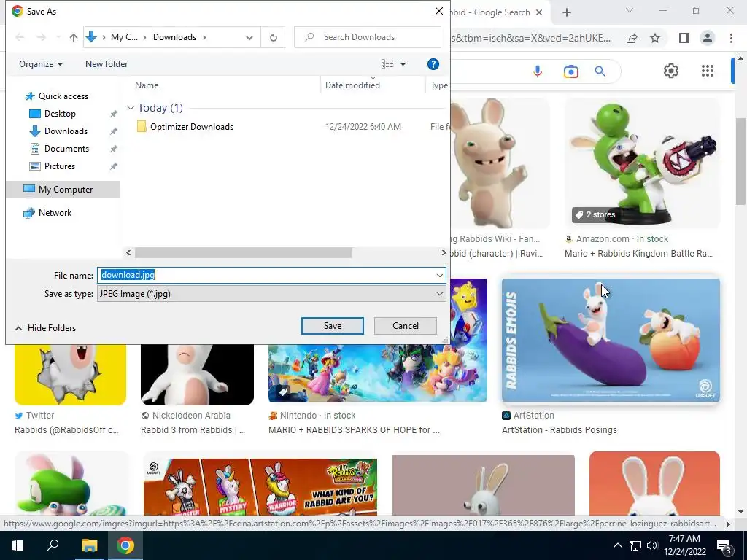The image size is (747, 560).
Task: Open ArtStation - Rabbids Posings link
Action: [560, 430]
